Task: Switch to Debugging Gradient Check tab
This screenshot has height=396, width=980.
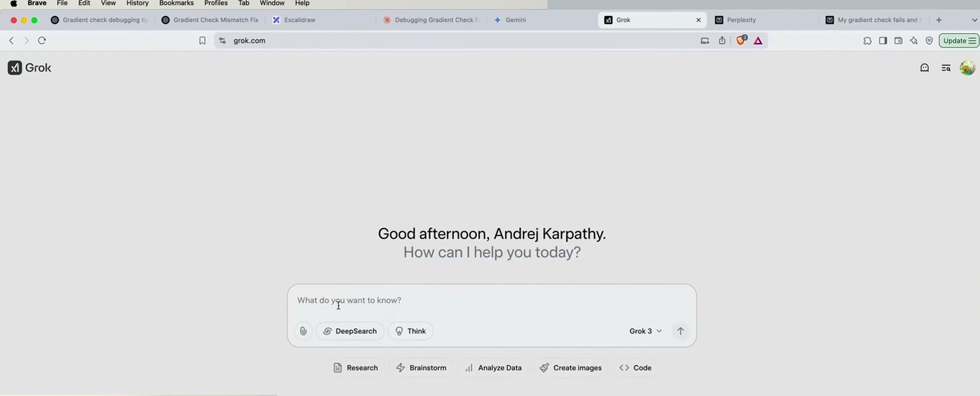Action: 432,20
